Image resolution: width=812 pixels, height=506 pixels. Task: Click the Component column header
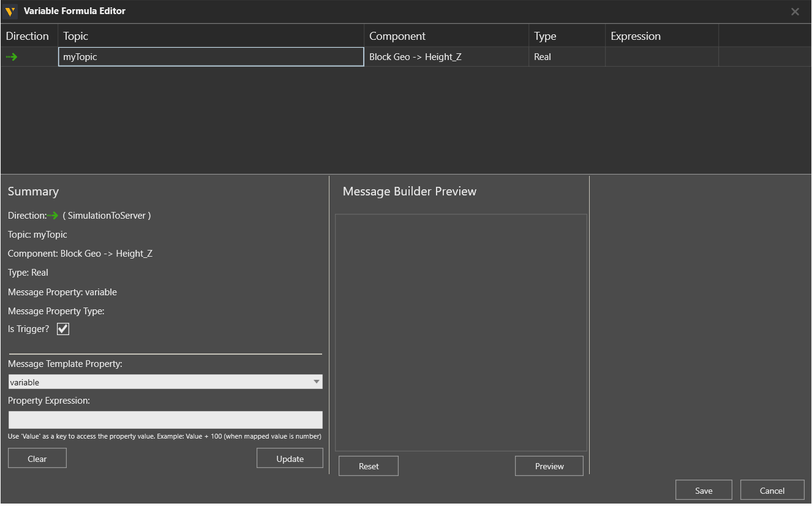[x=446, y=36]
